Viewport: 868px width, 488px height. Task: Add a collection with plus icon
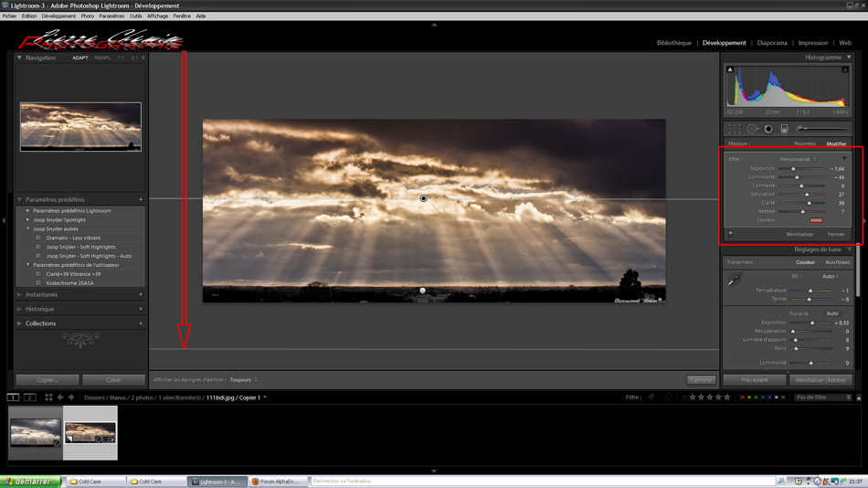tap(141, 324)
